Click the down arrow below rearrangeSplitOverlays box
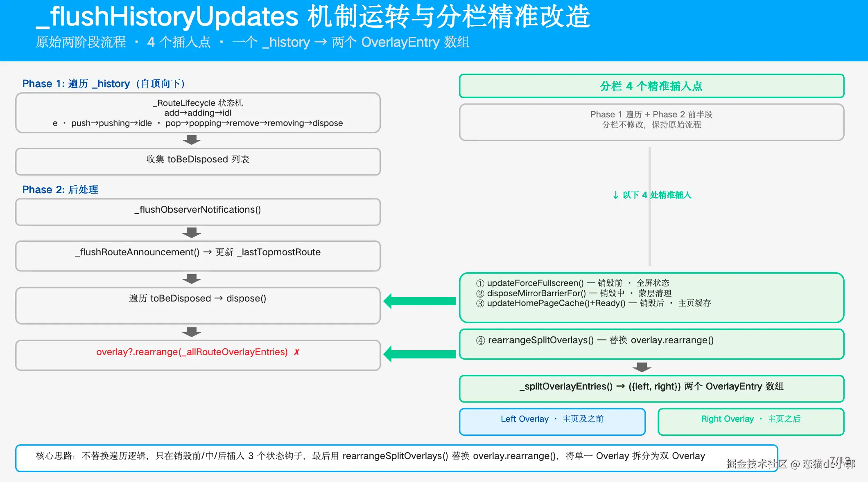Image resolution: width=868 pixels, height=482 pixels. pyautogui.click(x=642, y=367)
